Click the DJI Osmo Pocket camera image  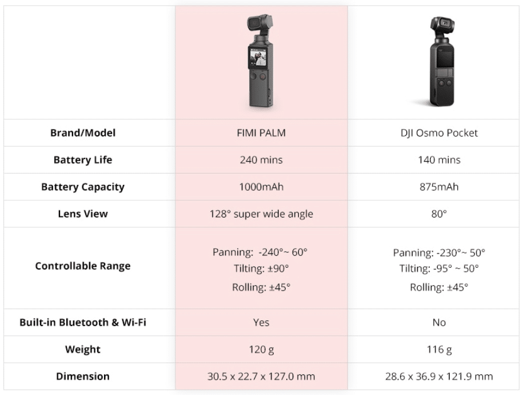[441, 62]
